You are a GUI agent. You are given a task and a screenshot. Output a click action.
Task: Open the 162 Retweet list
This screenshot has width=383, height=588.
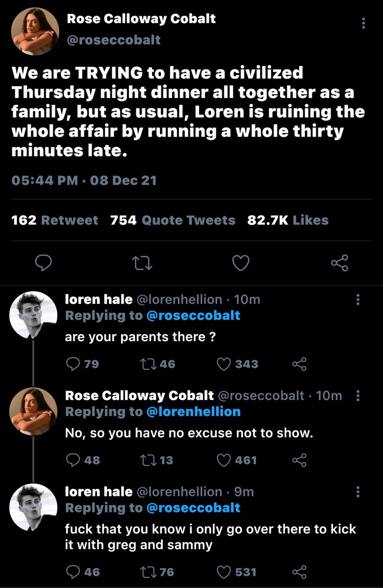[x=55, y=220]
